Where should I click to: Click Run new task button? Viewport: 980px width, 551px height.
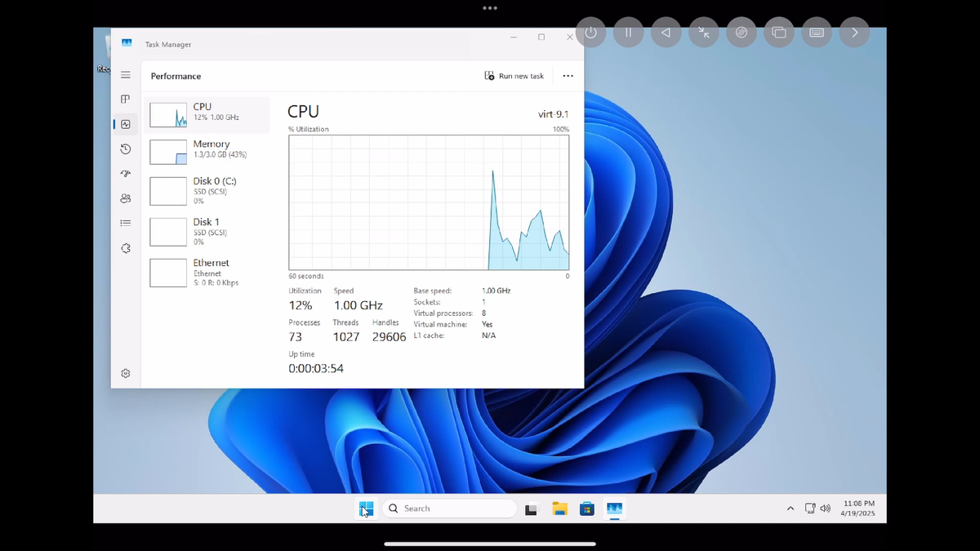pos(514,76)
